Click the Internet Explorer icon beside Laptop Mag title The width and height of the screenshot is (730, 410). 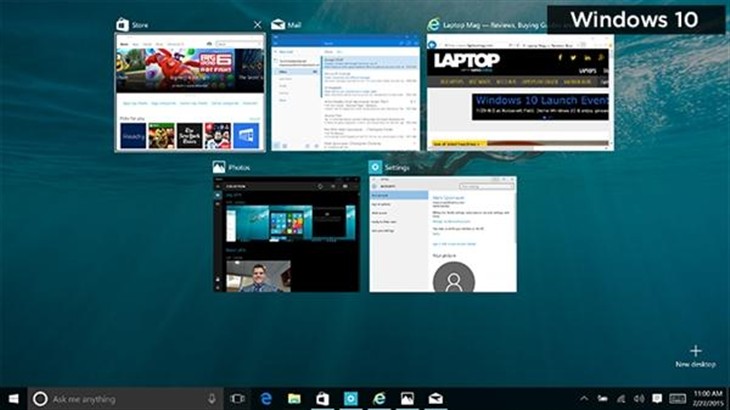tap(433, 25)
